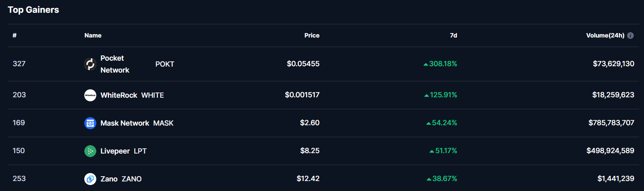
Task: Open the Pocket Network coin page
Action: click(129, 64)
